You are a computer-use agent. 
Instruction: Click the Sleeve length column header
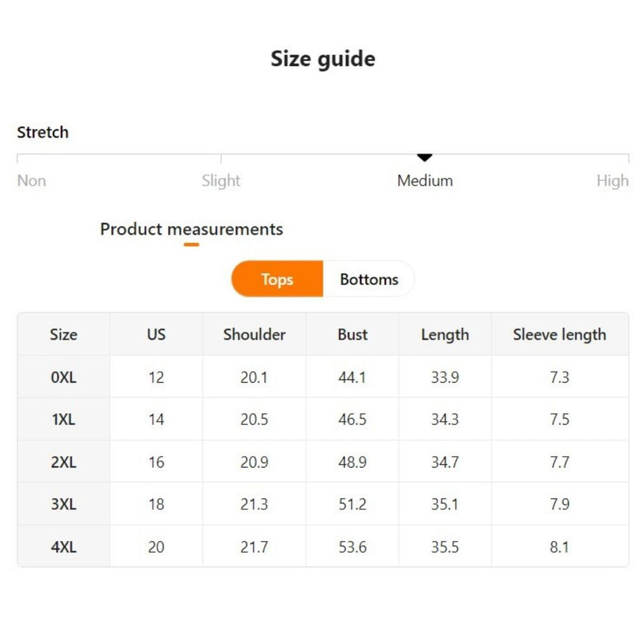point(559,335)
